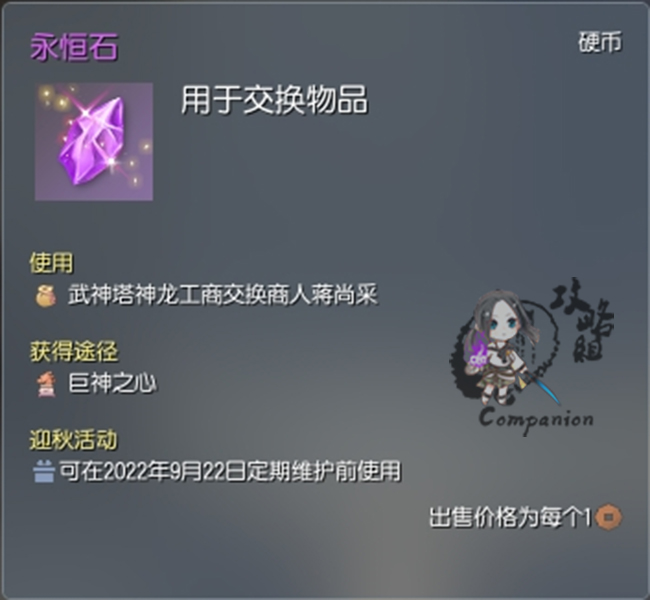Click the copper coin price icon
This screenshot has width=650, height=600.
609,517
